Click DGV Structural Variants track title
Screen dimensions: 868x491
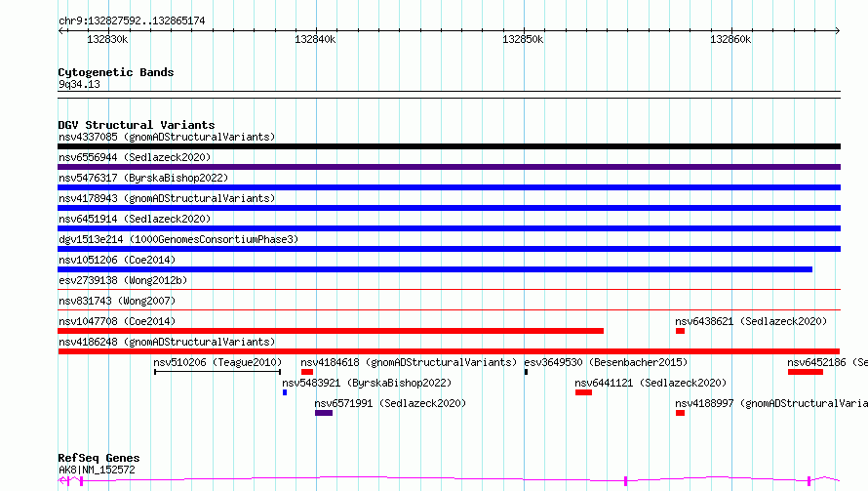(137, 125)
